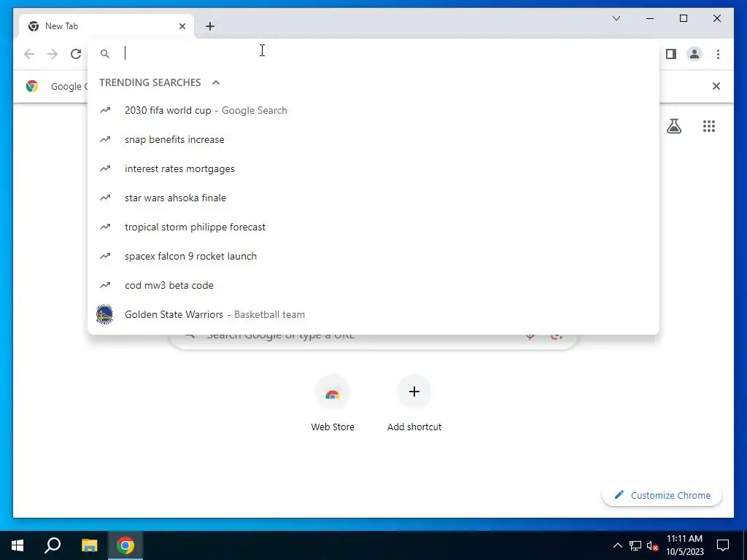Minimize the Chrome window
The width and height of the screenshot is (747, 560).
click(x=650, y=18)
